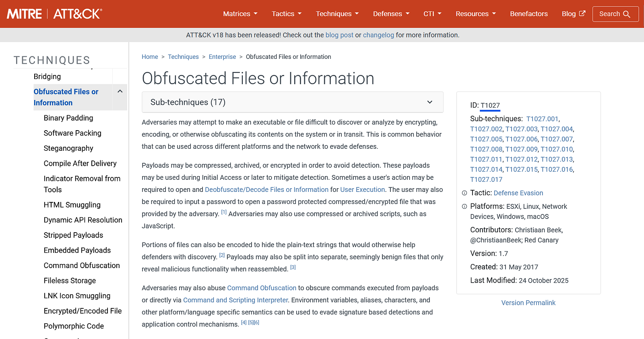Open Steganography sub-technique
This screenshot has width=644, height=339.
tap(68, 148)
